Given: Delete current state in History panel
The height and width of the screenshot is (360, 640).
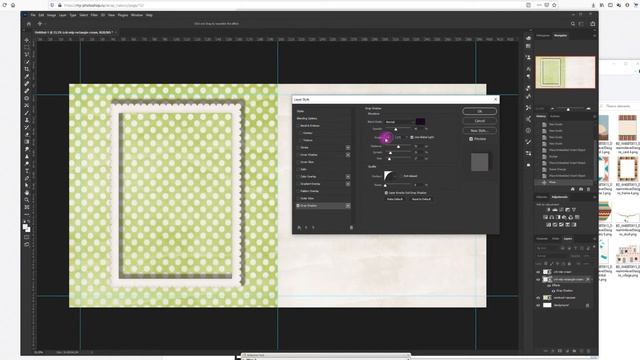Looking at the screenshot, I should coord(588,189).
